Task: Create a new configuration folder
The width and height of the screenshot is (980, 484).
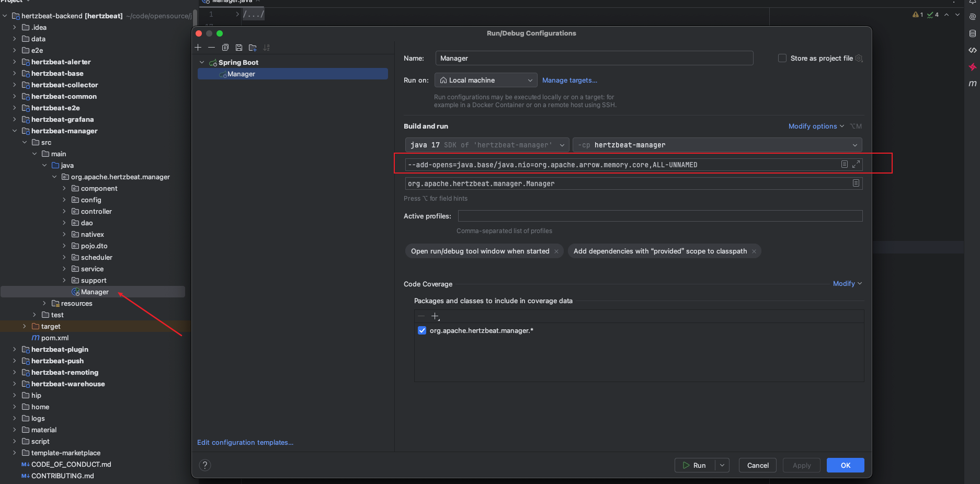Action: coord(253,48)
